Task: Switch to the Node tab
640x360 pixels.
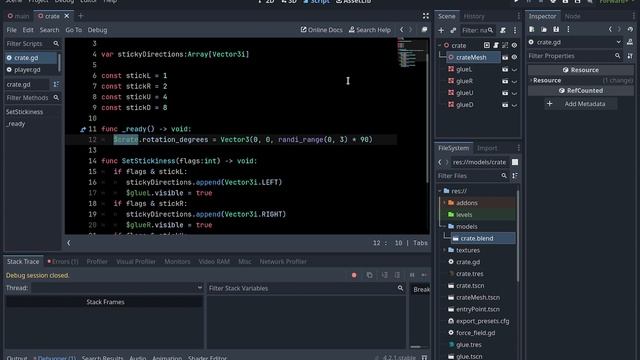Action: [x=572, y=16]
